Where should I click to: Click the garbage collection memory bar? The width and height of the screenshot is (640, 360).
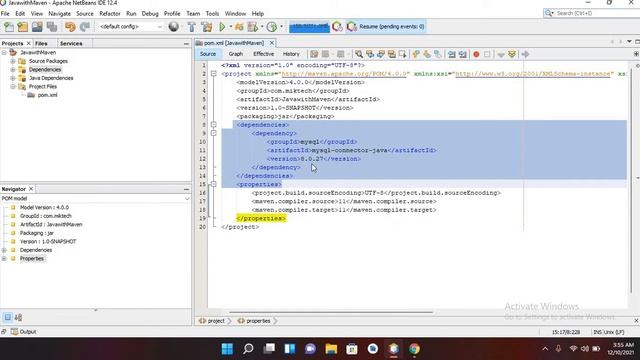pos(309,27)
